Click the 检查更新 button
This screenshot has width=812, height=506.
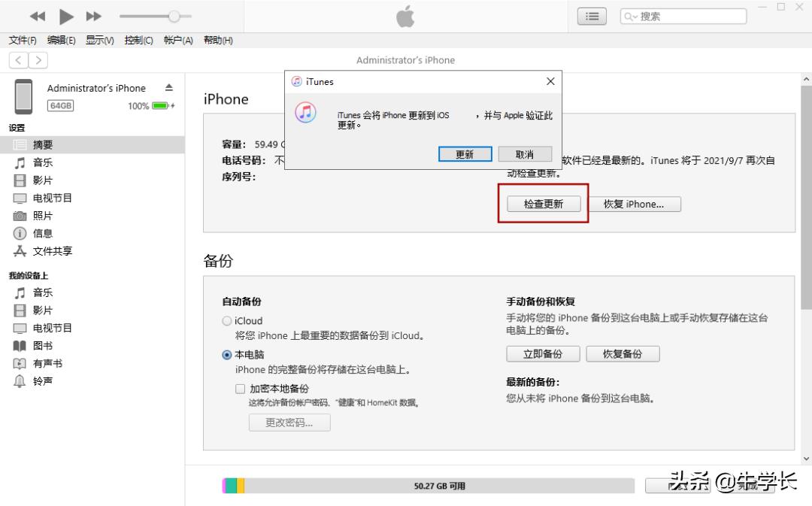coord(543,204)
